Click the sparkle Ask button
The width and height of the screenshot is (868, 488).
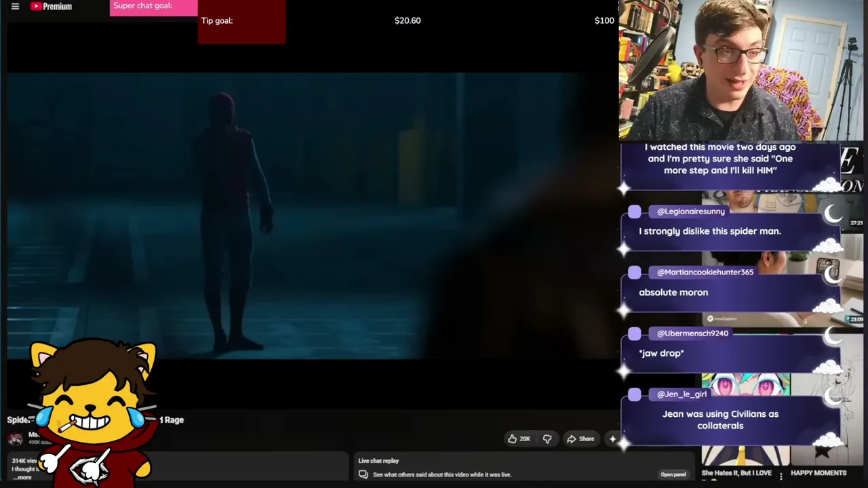[612, 439]
